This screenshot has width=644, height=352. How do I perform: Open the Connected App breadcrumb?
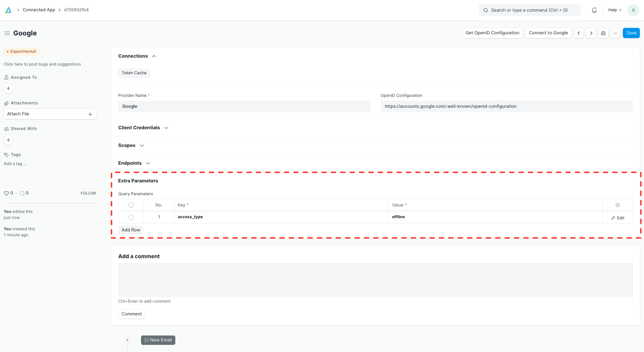39,10
